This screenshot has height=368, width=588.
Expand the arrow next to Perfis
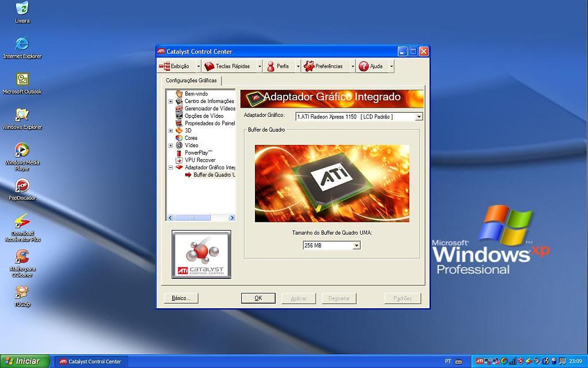pos(299,66)
